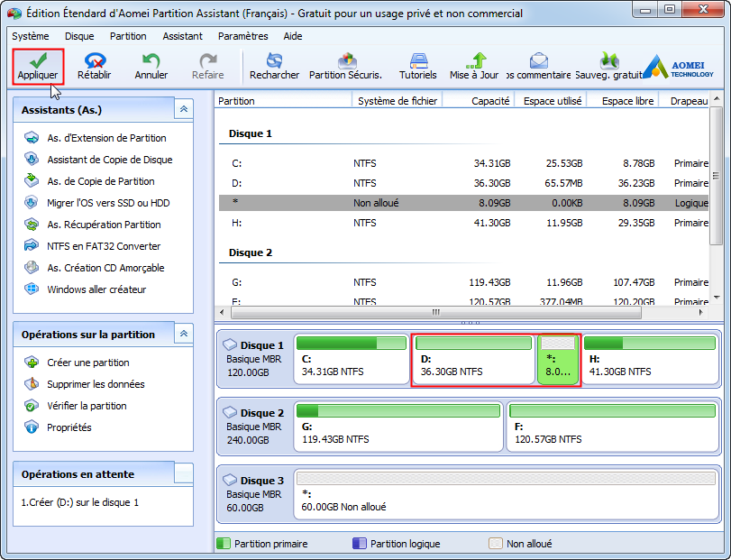Select D: 36.30GB NTFS block in disk map
The image size is (731, 560).
coord(473,359)
